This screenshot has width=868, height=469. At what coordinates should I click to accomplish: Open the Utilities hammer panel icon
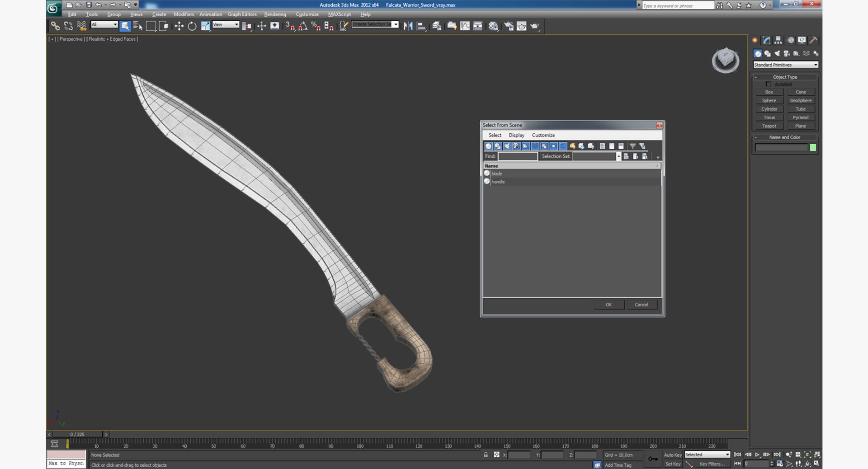813,40
